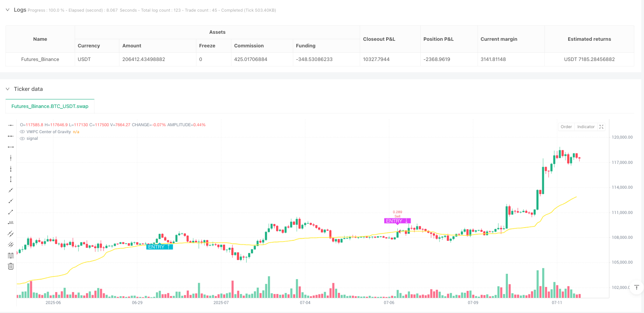Collapse the Logs section
644x313 pixels.
pyautogui.click(x=7, y=10)
